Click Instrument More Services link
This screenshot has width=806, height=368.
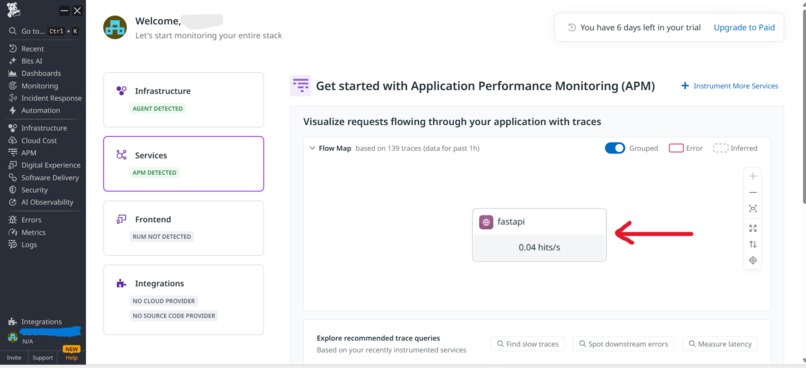click(x=729, y=86)
